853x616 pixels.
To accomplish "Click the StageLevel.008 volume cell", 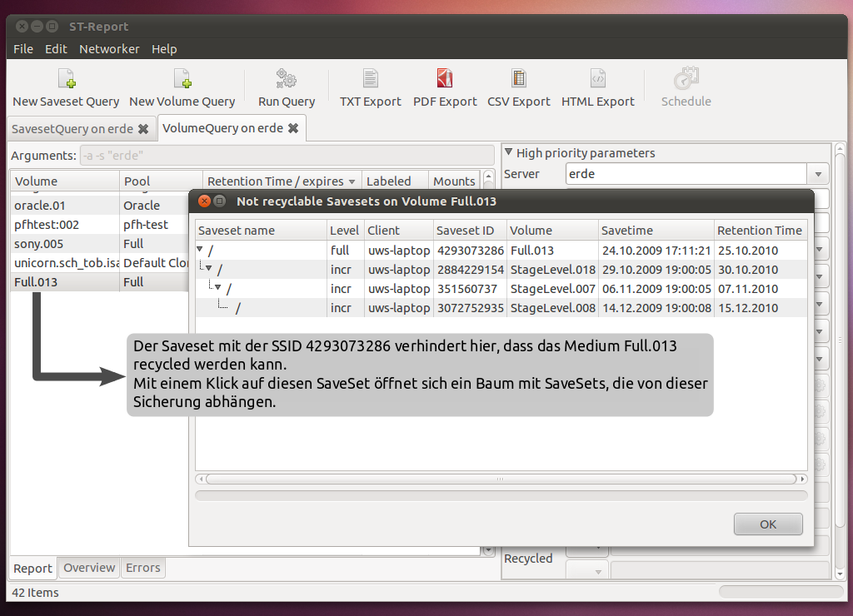I will [x=553, y=308].
